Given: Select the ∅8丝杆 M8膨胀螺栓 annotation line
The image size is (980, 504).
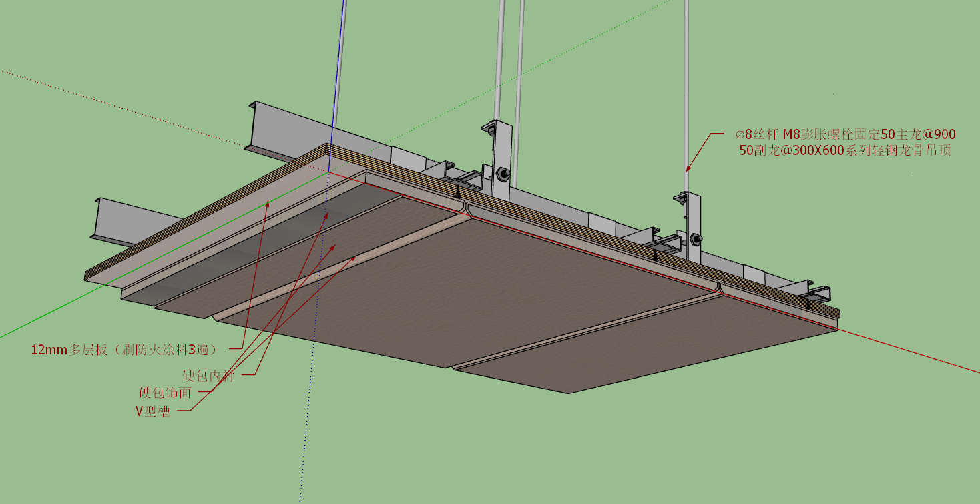Looking at the screenshot, I should point(841,135).
